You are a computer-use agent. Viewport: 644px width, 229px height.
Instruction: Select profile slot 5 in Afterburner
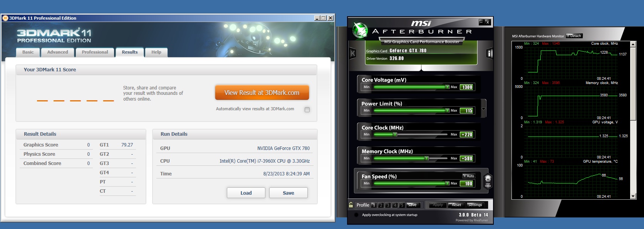click(x=402, y=205)
